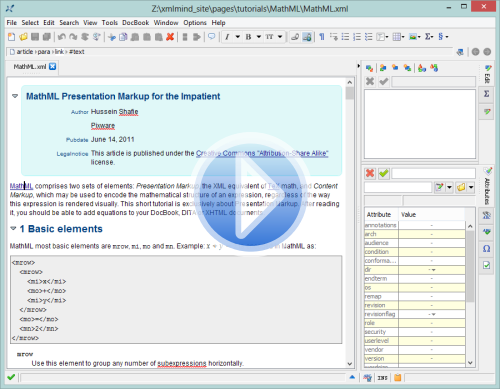Click the Copy icon in main toolbar
The image size is (500, 389).
pyautogui.click(x=123, y=37)
